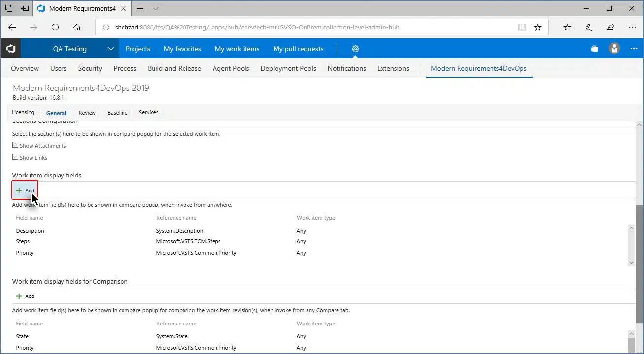Go to the browser home page
Viewport: 644px width, 354px height.
pyautogui.click(x=77, y=28)
